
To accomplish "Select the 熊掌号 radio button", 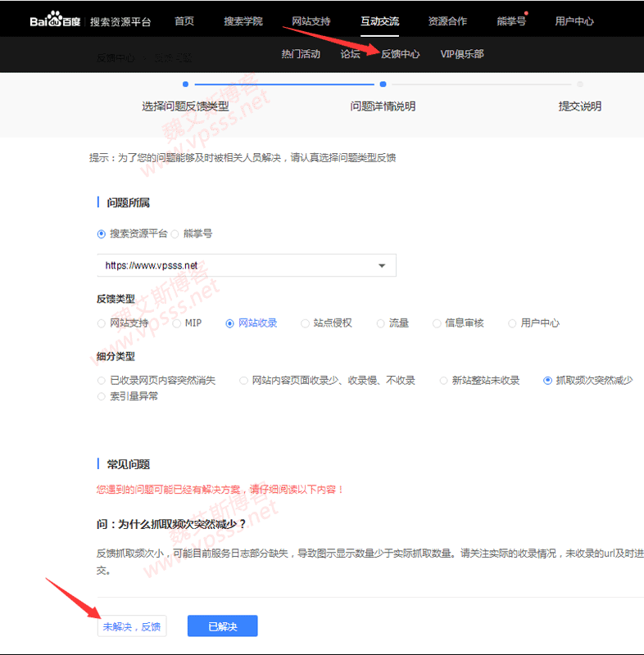I will tap(175, 234).
